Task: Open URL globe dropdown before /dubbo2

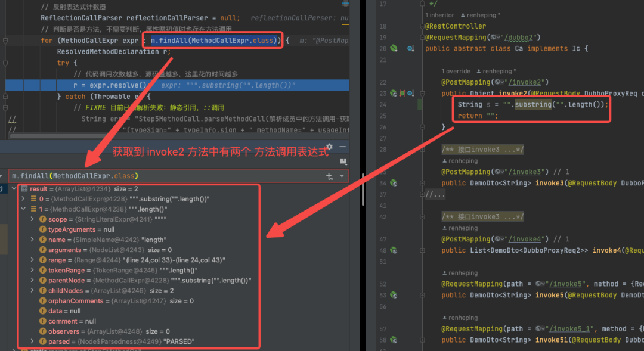Action: point(496,38)
